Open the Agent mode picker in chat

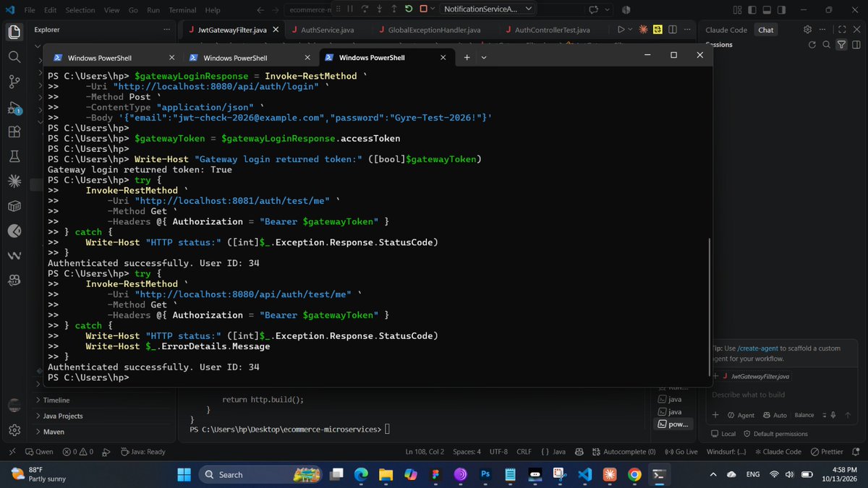click(741, 415)
